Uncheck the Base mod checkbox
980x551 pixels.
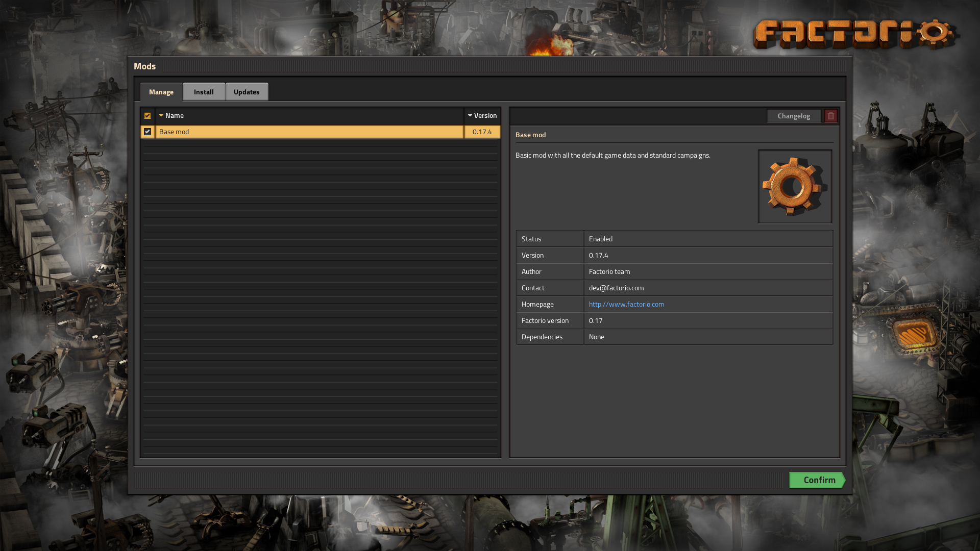(148, 132)
